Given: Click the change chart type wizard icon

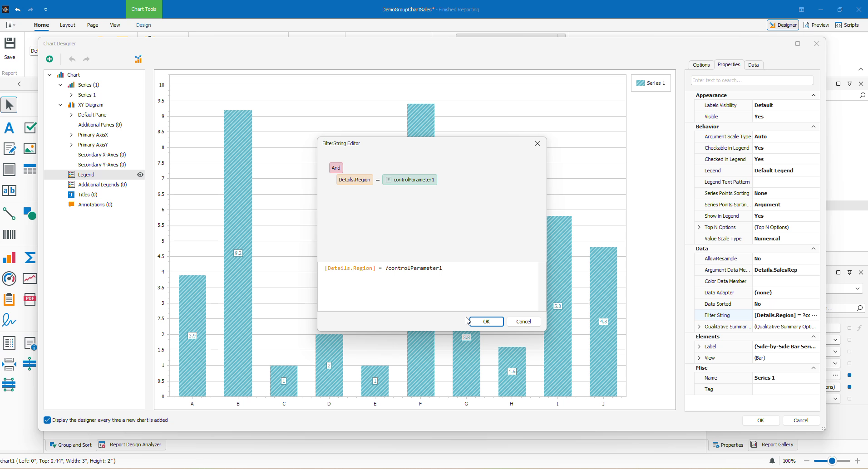Looking at the screenshot, I should click(x=138, y=59).
